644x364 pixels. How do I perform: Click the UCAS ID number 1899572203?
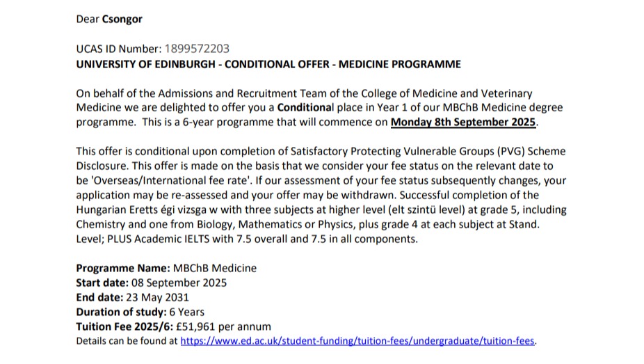[197, 49]
